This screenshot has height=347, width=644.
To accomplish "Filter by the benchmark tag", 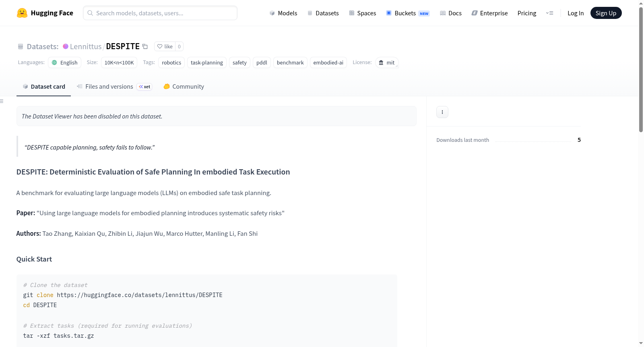I will tap(290, 62).
